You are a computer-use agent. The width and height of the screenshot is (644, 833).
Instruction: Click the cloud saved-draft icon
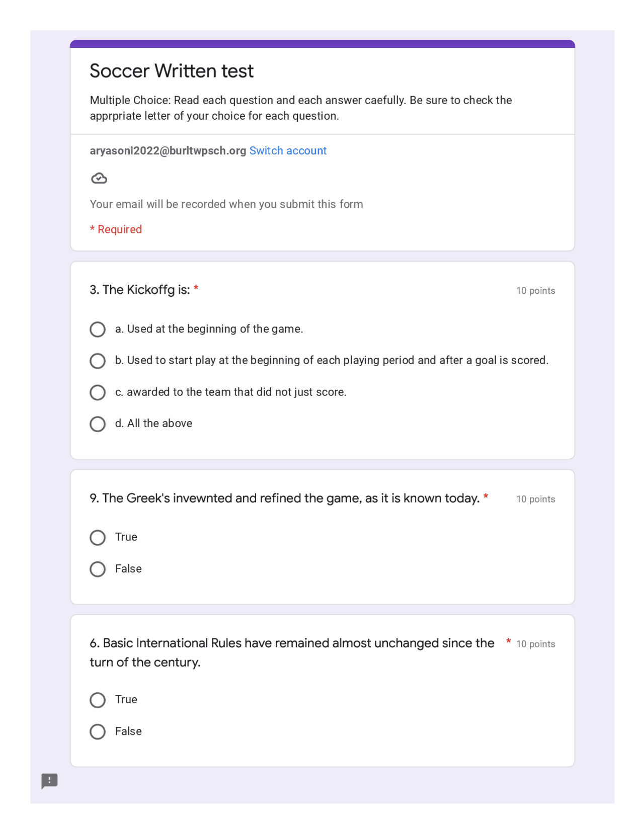pyautogui.click(x=99, y=179)
